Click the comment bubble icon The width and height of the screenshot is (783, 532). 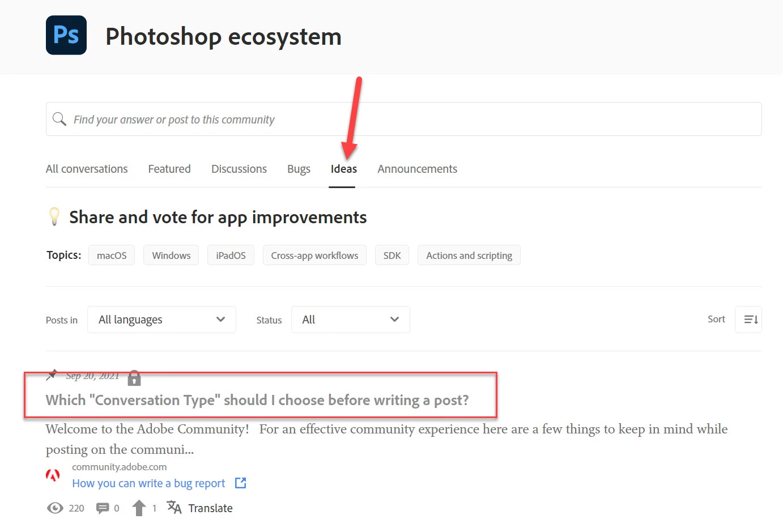(103, 508)
